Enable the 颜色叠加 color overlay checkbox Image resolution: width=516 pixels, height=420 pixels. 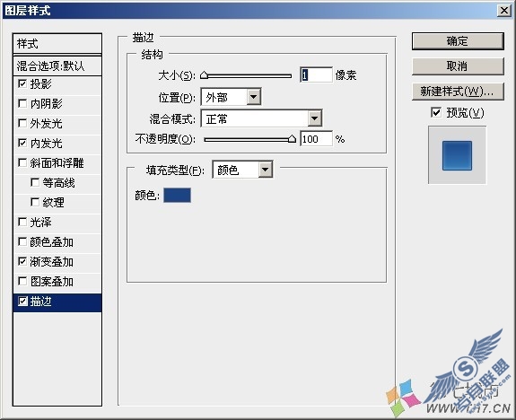click(x=22, y=241)
